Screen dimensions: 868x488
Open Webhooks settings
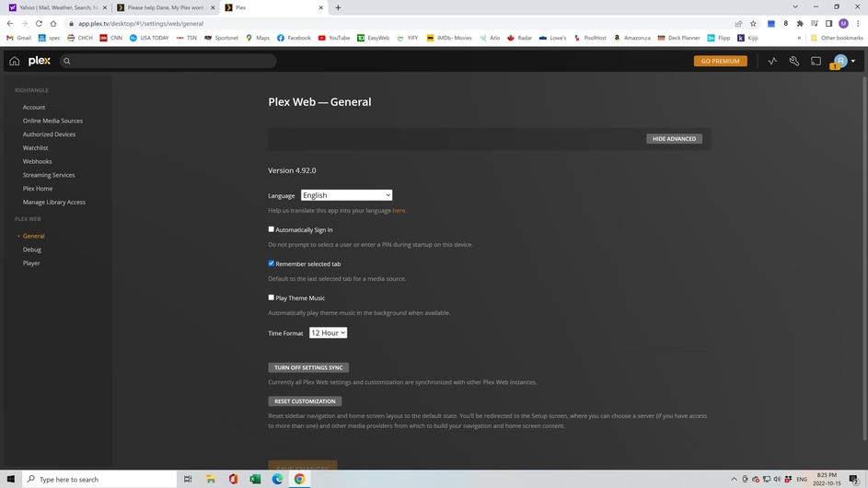(37, 161)
